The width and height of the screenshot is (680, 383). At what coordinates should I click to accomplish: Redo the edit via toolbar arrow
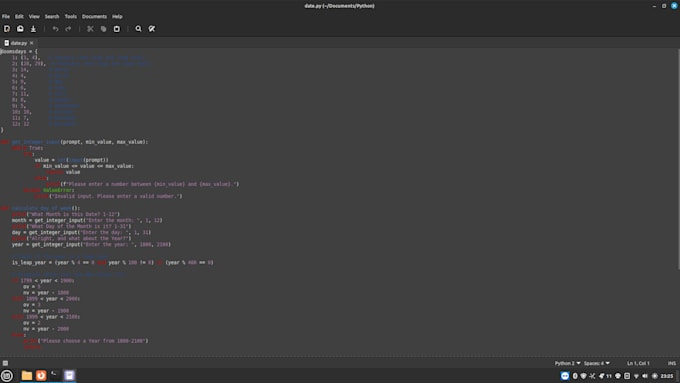tap(68, 29)
